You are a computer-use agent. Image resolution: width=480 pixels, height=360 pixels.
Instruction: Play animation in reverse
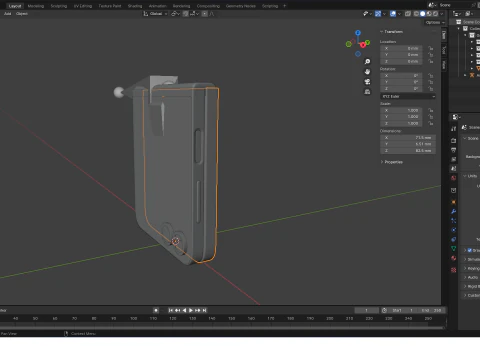point(184,310)
